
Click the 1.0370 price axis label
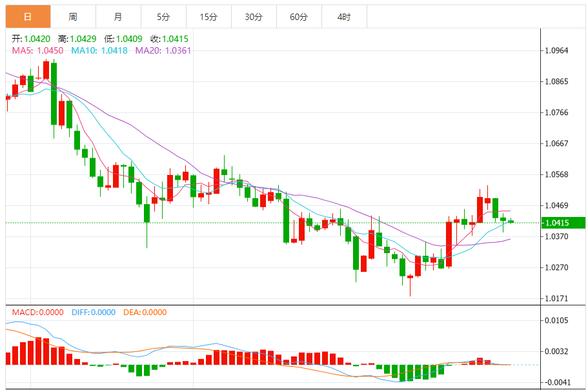(x=556, y=236)
